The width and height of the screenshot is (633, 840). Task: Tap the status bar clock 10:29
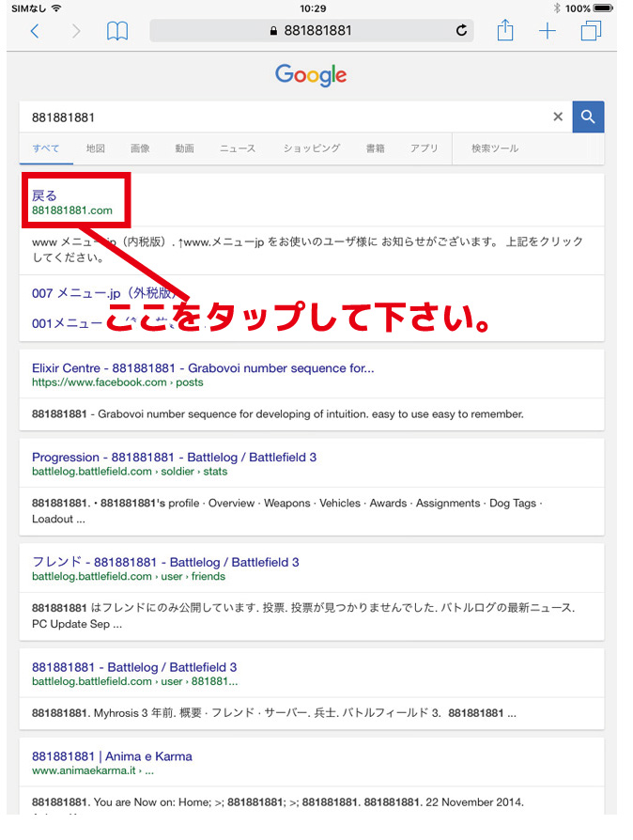[314, 8]
